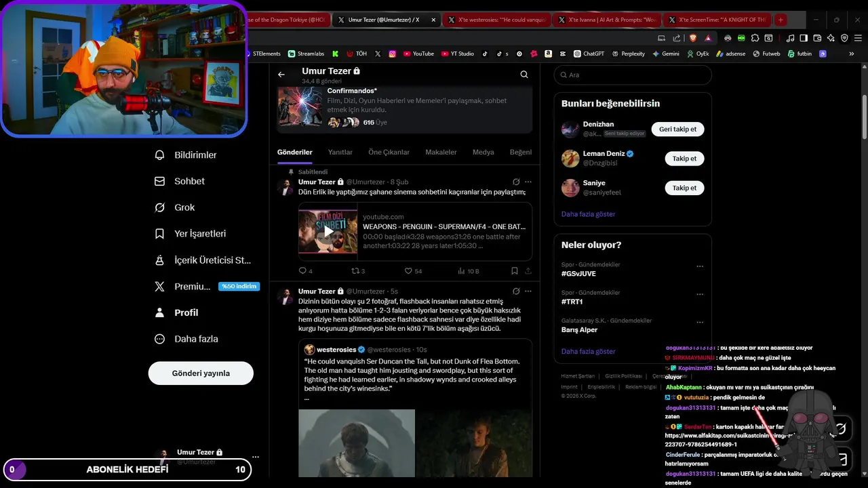
Task: Open Bildirimler (notifications) bell icon
Action: point(159,155)
